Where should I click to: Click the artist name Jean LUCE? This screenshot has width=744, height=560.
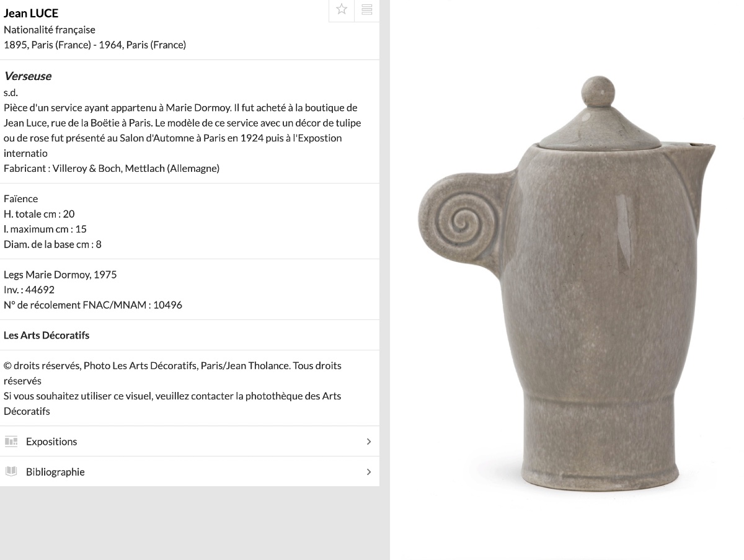[x=31, y=13]
